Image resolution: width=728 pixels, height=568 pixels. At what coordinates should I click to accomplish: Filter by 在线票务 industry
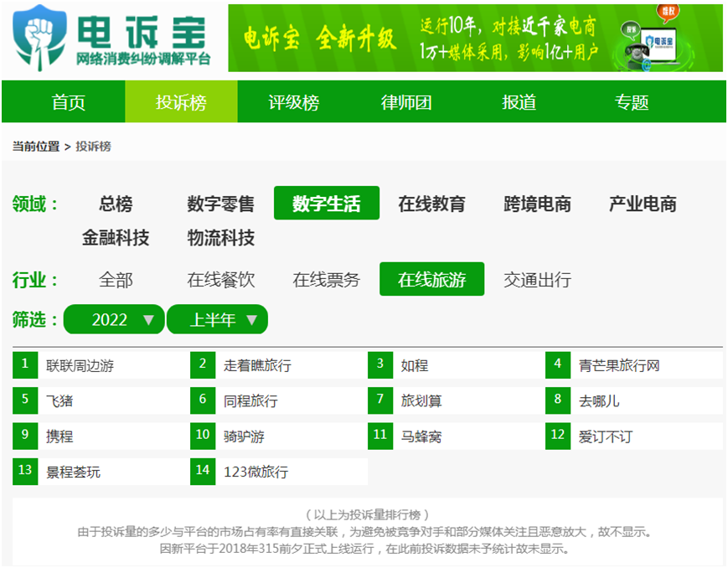point(327,280)
